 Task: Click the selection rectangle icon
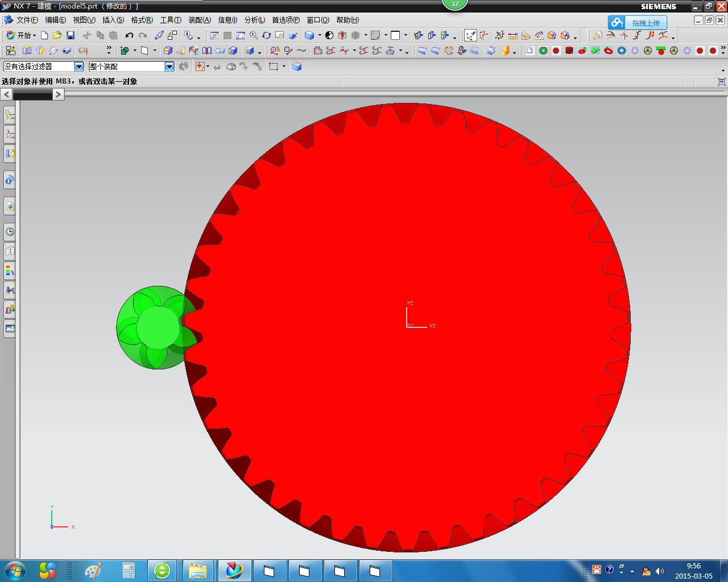[x=274, y=66]
